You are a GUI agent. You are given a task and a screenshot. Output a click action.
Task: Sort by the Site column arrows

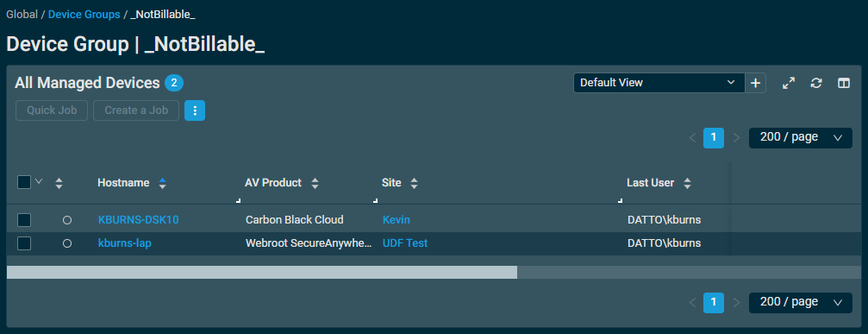[x=414, y=183]
